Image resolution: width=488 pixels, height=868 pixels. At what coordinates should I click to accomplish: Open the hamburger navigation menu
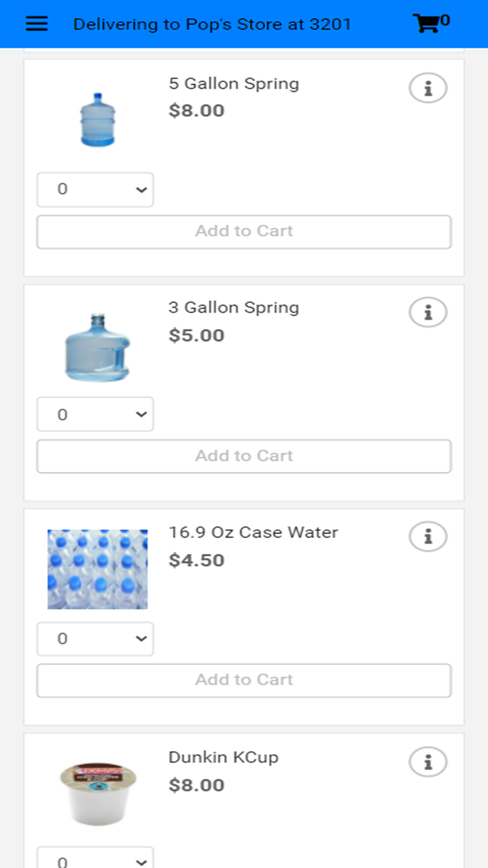pyautogui.click(x=37, y=23)
